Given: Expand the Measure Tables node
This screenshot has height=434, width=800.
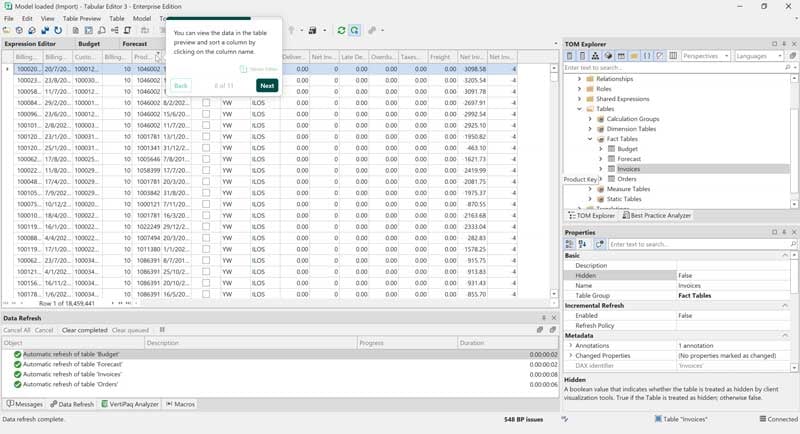Looking at the screenshot, I should (x=590, y=189).
